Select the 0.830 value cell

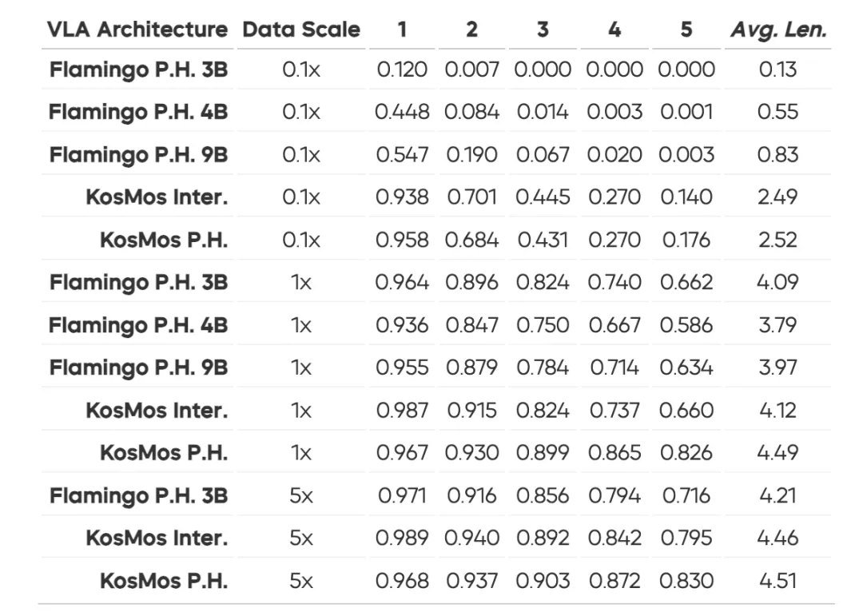pyautogui.click(x=686, y=581)
